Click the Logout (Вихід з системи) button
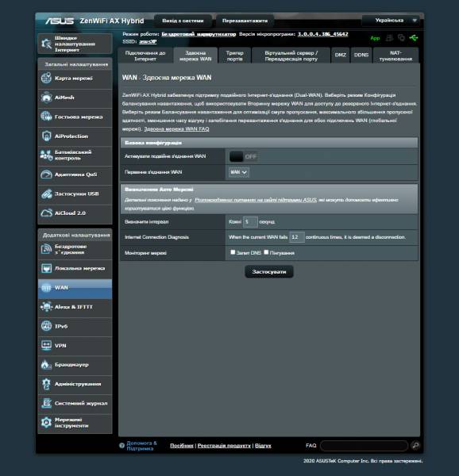 183,21
